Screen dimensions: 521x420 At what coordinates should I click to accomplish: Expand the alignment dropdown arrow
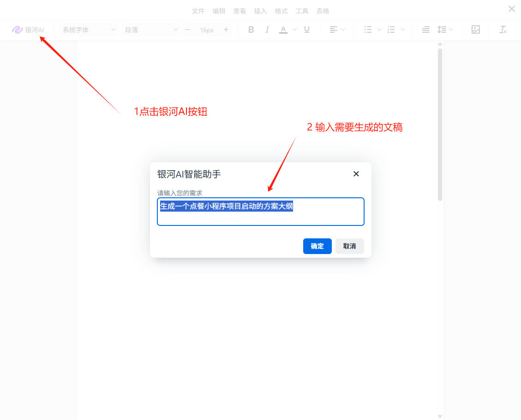coord(343,30)
